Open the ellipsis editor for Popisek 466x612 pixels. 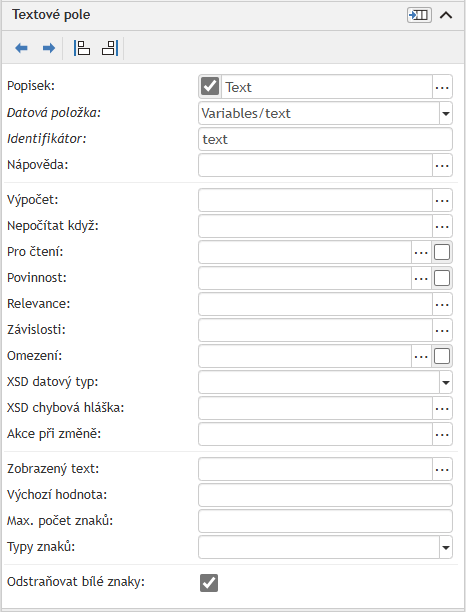click(x=442, y=87)
